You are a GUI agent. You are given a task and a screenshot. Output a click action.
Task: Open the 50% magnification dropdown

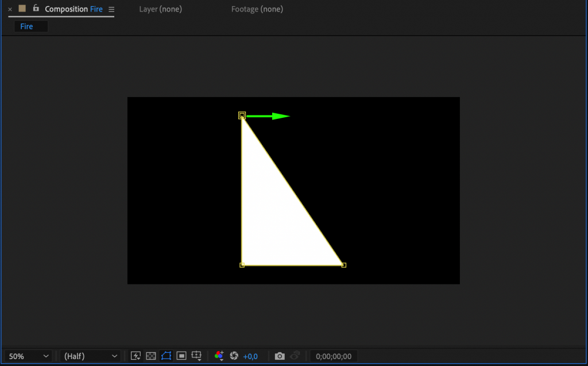[27, 356]
